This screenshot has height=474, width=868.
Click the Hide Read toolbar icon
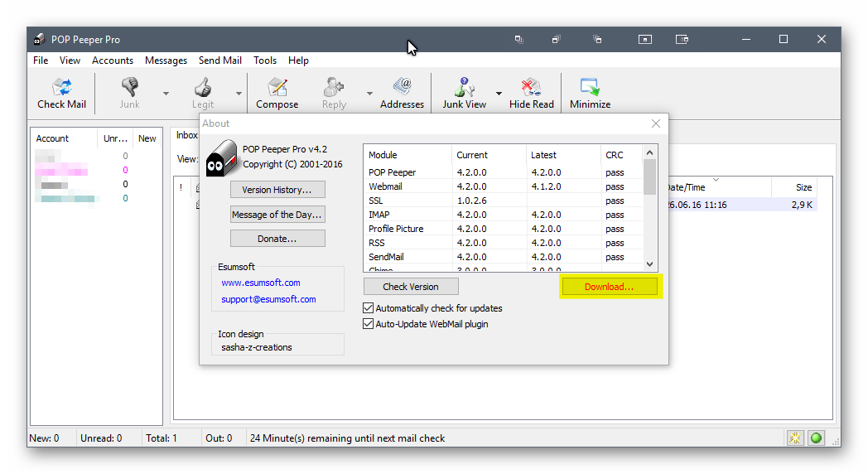pyautogui.click(x=531, y=87)
